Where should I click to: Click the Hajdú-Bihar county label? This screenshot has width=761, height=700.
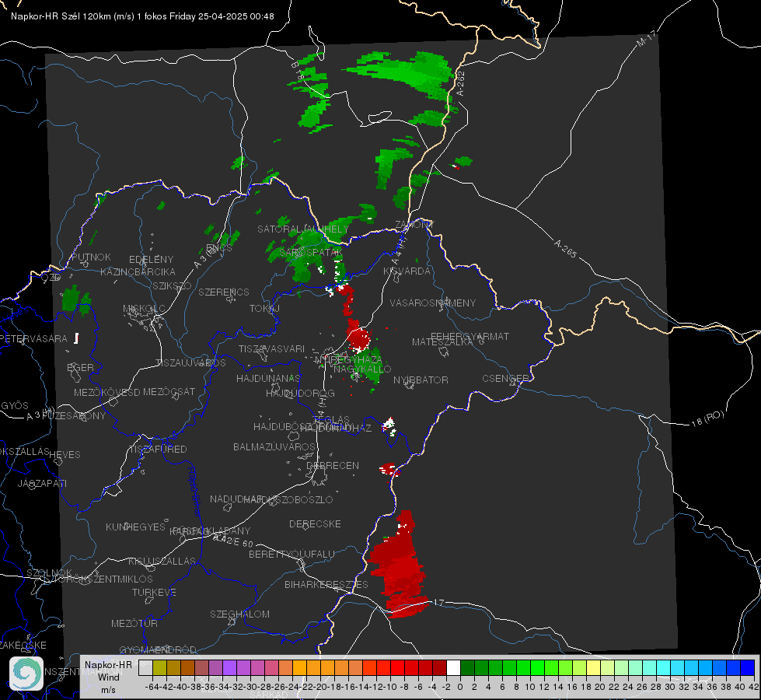pos(194,492)
